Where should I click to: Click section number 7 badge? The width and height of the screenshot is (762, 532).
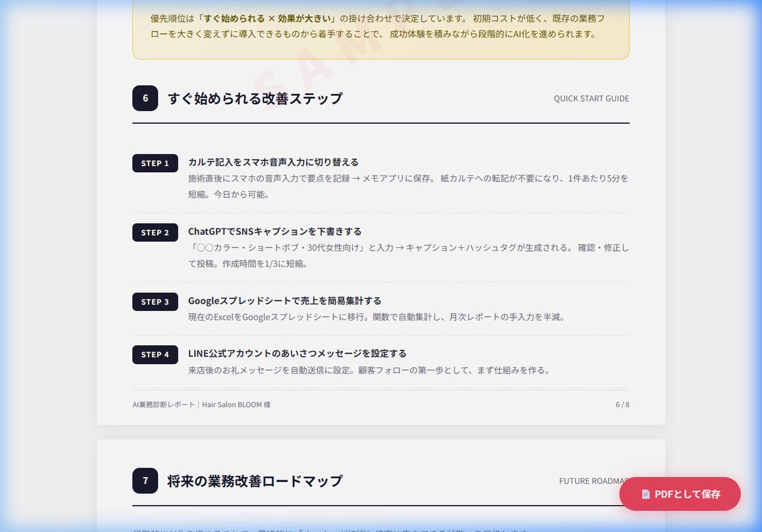click(x=145, y=481)
